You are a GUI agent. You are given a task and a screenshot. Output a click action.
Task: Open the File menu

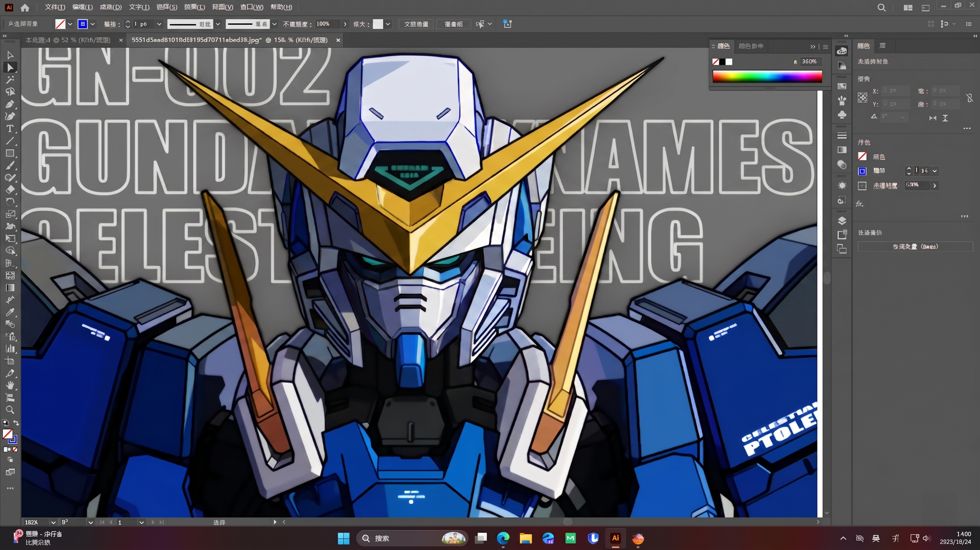tap(55, 7)
